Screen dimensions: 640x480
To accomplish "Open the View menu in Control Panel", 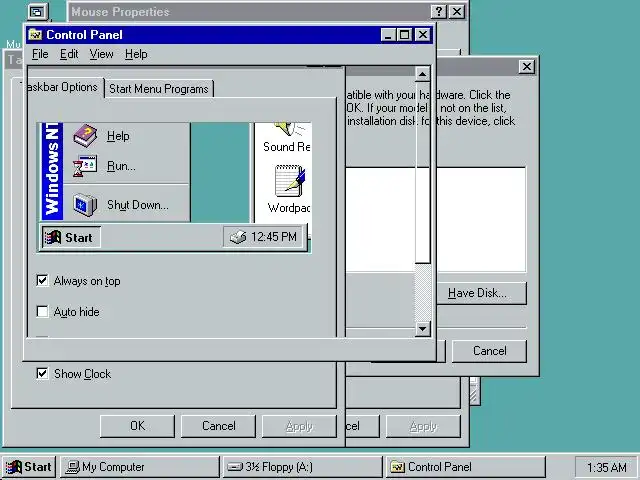I will 101,54.
